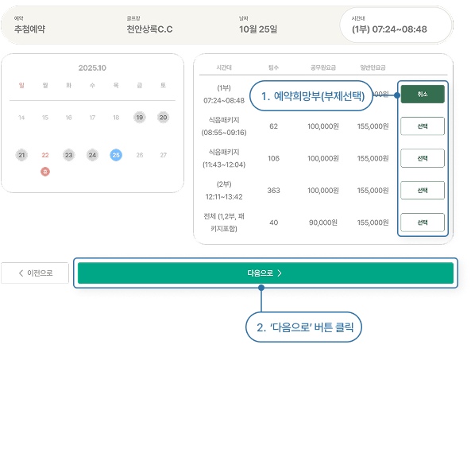Click the (2부) 12:11~13:42 row label
The image size is (471, 476).
[x=224, y=191]
